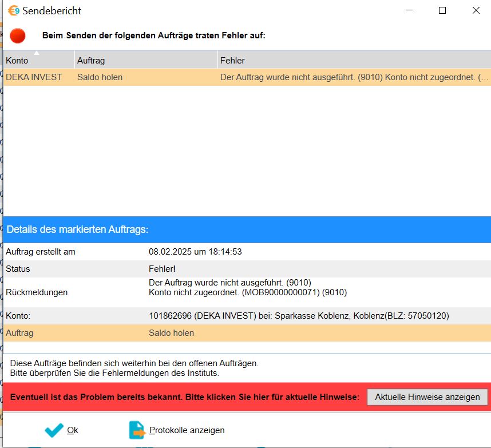Click the blue checkmark icon beside Ok
Screen dimensions: 491x448
[x=54, y=430]
